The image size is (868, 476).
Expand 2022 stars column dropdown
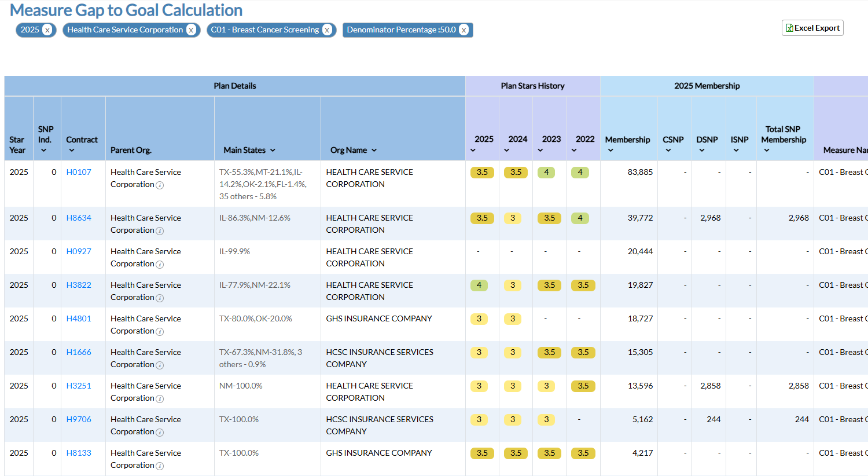573,151
